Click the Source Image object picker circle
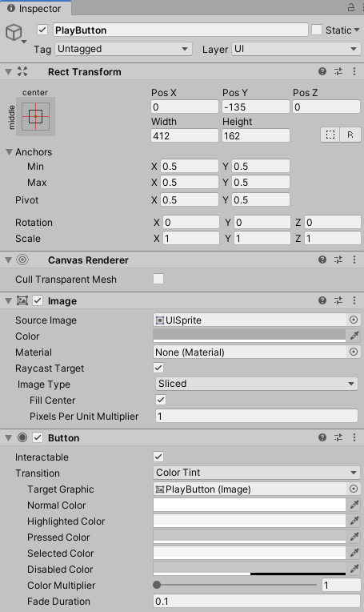The image size is (364, 612). click(353, 320)
